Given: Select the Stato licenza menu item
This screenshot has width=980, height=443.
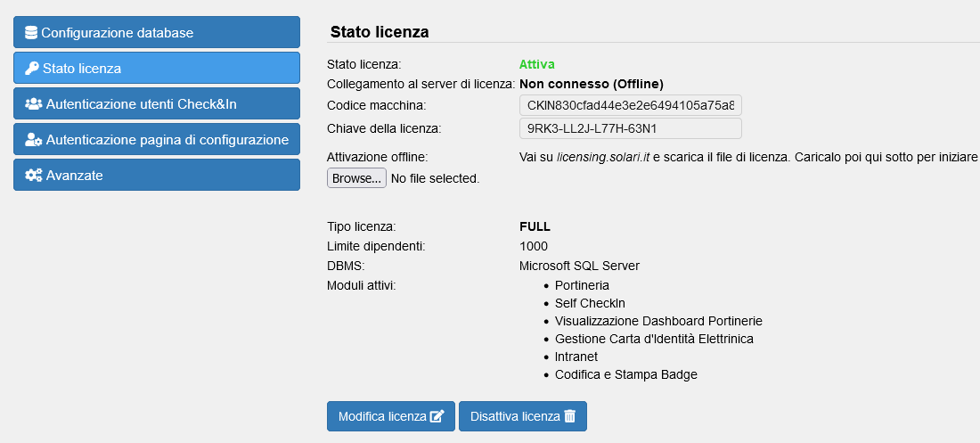Looking at the screenshot, I should tap(157, 69).
